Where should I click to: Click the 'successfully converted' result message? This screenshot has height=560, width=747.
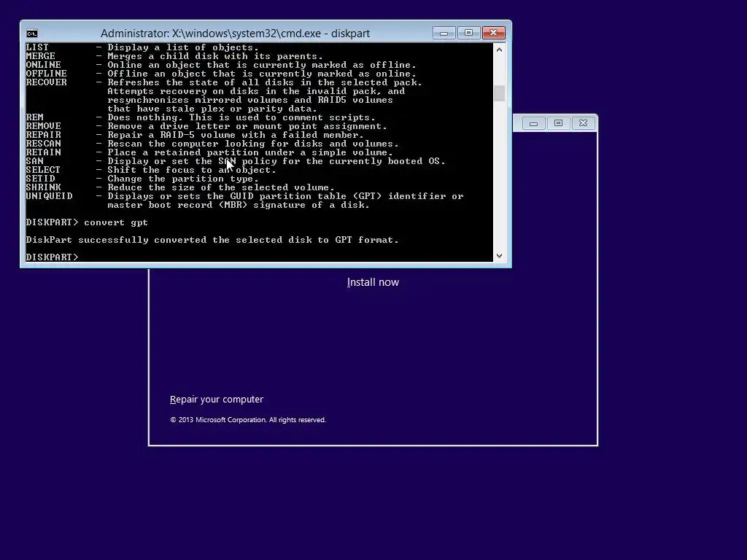point(212,240)
